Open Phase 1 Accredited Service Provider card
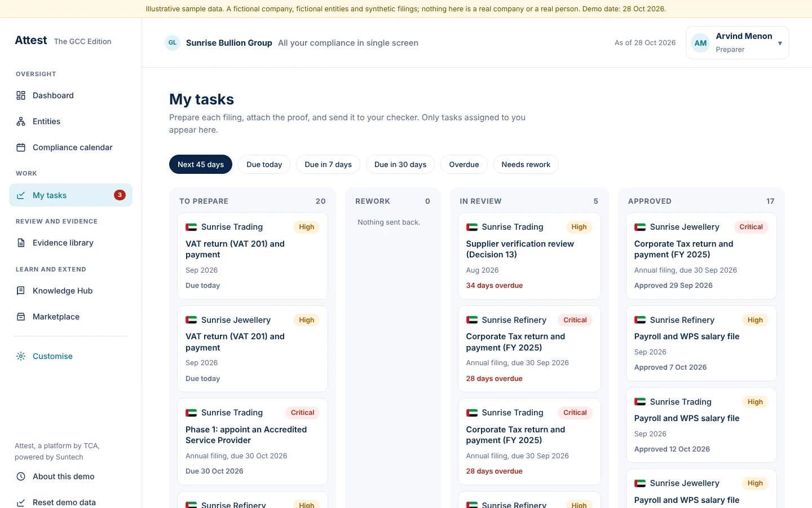 (x=253, y=441)
